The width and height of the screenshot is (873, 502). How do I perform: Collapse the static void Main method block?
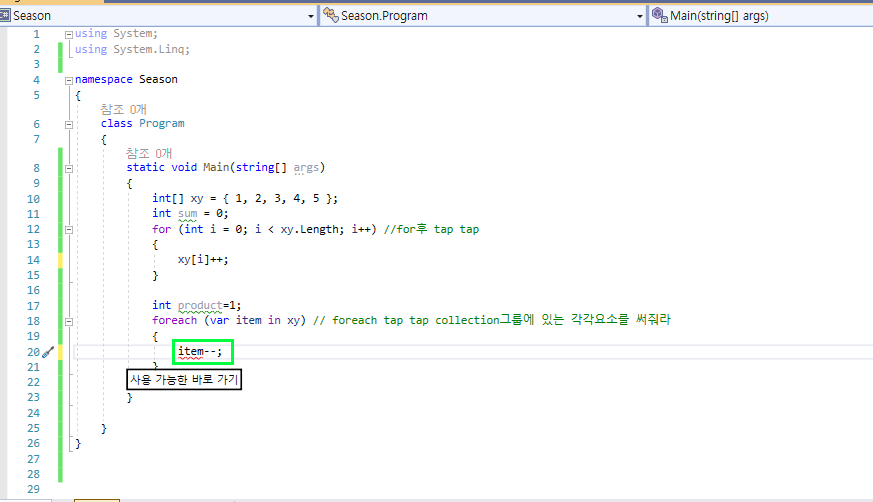pos(69,168)
